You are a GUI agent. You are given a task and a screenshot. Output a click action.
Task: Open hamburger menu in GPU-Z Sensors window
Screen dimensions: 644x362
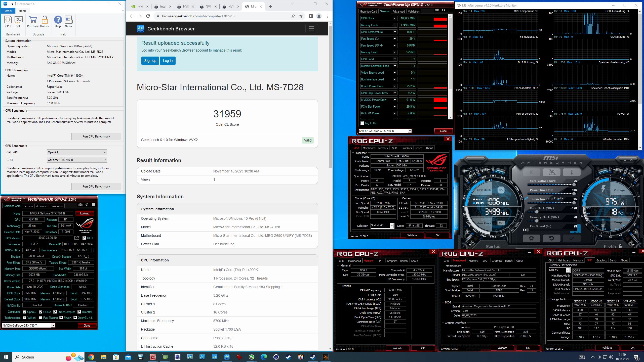450,10
